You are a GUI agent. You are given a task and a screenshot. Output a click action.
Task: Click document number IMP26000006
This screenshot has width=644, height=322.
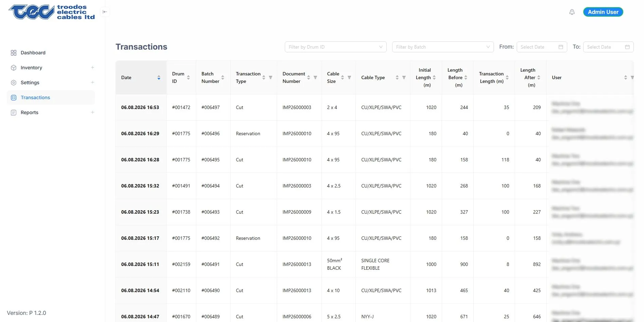[297, 317]
